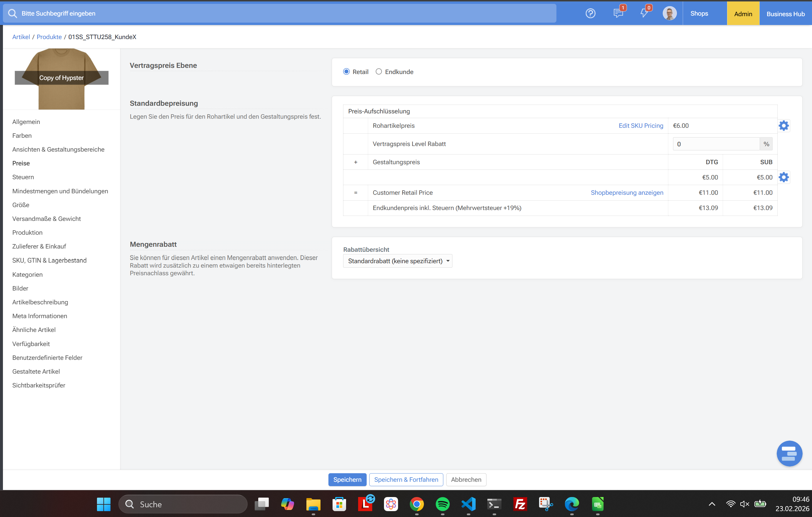This screenshot has width=812, height=517.
Task: Click the Edit SKU Pricing link
Action: [x=641, y=126]
